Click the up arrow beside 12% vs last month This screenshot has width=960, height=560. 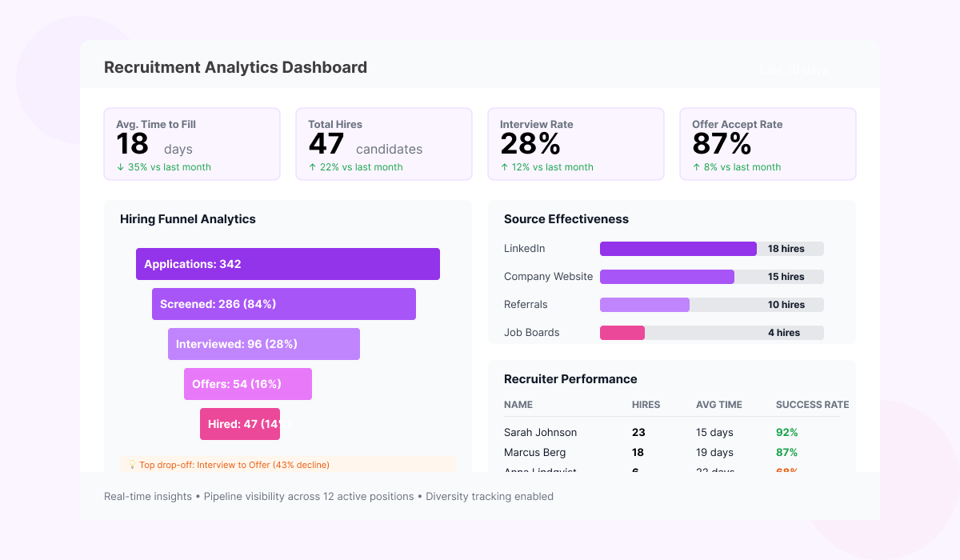[x=504, y=167]
